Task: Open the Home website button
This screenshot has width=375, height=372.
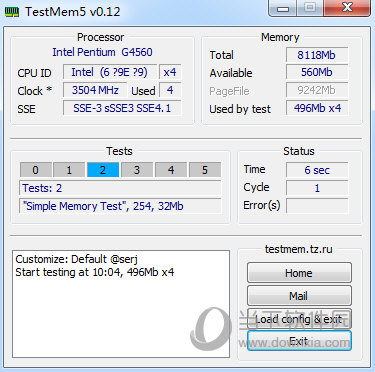Action: pos(299,273)
